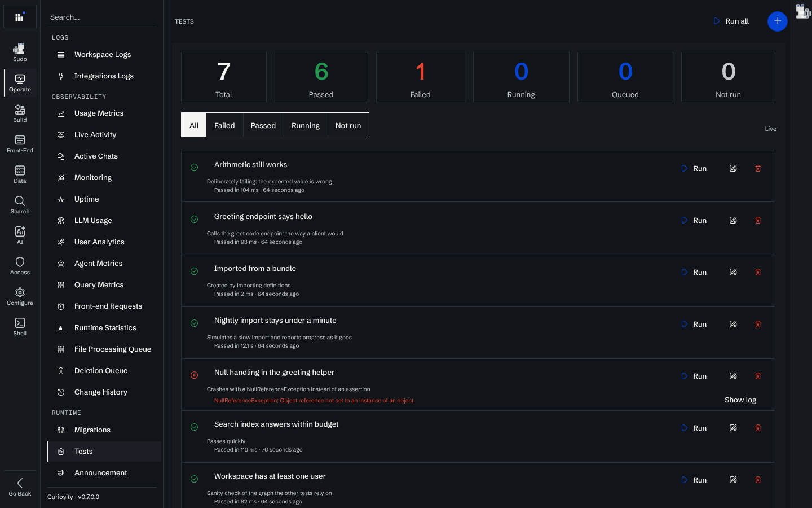
Task: Edit the Arithmetic still works test
Action: 733,168
